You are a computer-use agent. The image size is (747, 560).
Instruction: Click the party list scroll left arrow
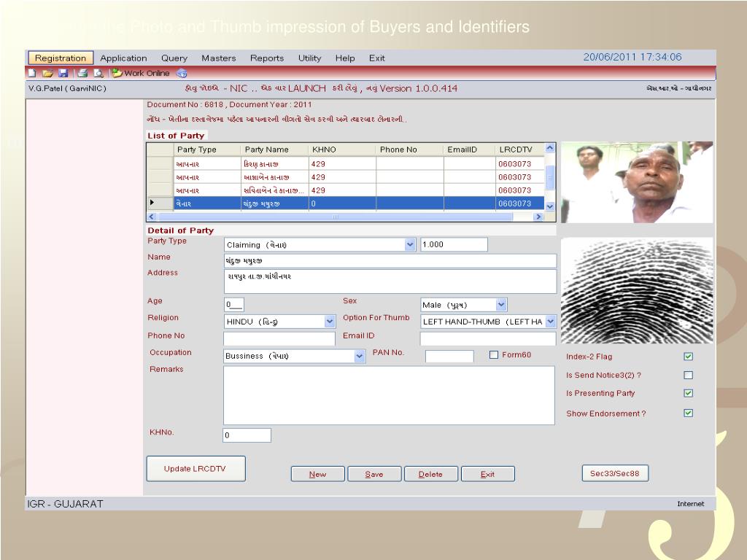coord(152,217)
